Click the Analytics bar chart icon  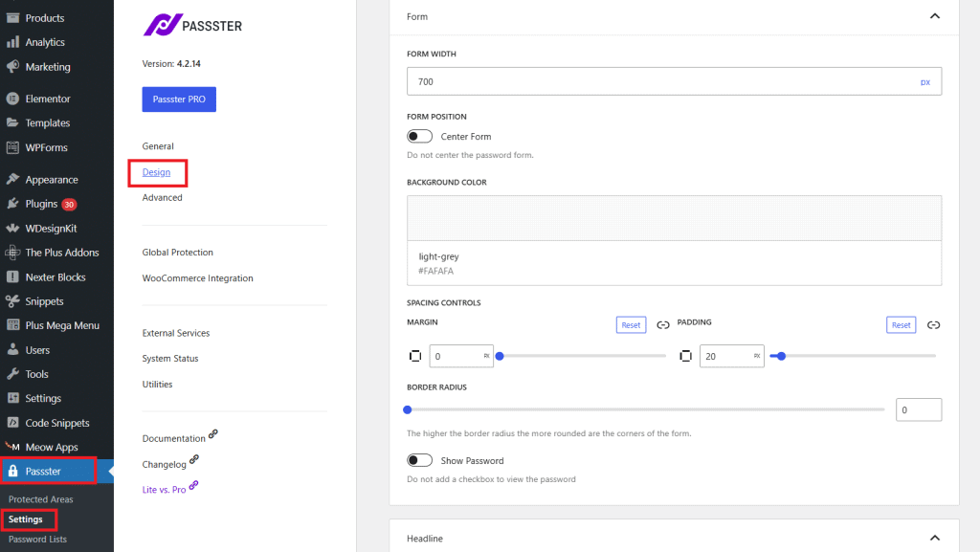[x=12, y=42]
